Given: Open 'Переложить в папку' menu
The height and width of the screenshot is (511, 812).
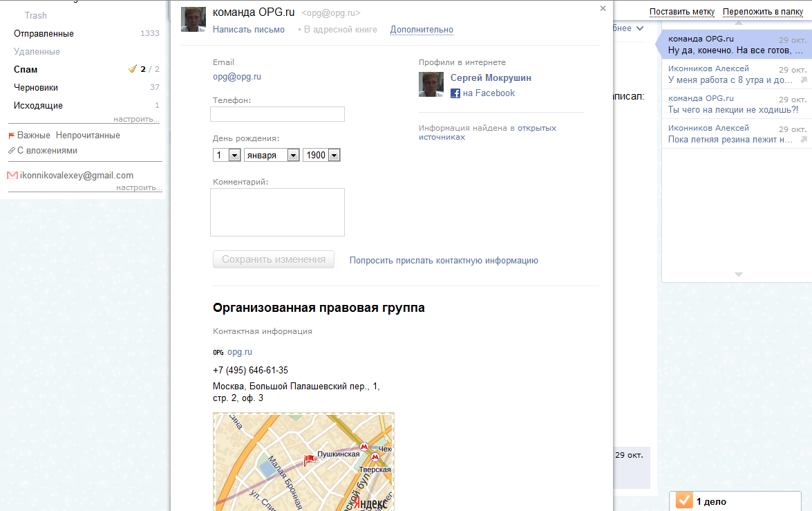Looking at the screenshot, I should point(763,11).
